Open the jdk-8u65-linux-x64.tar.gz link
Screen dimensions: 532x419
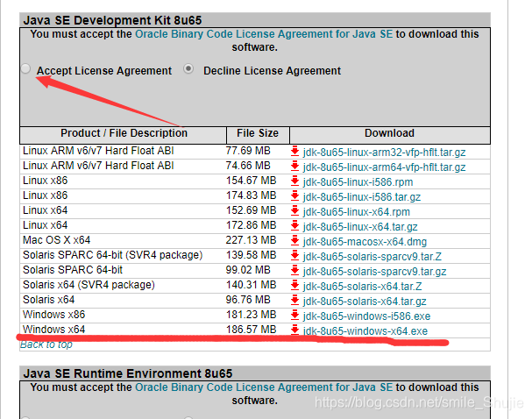click(x=360, y=227)
